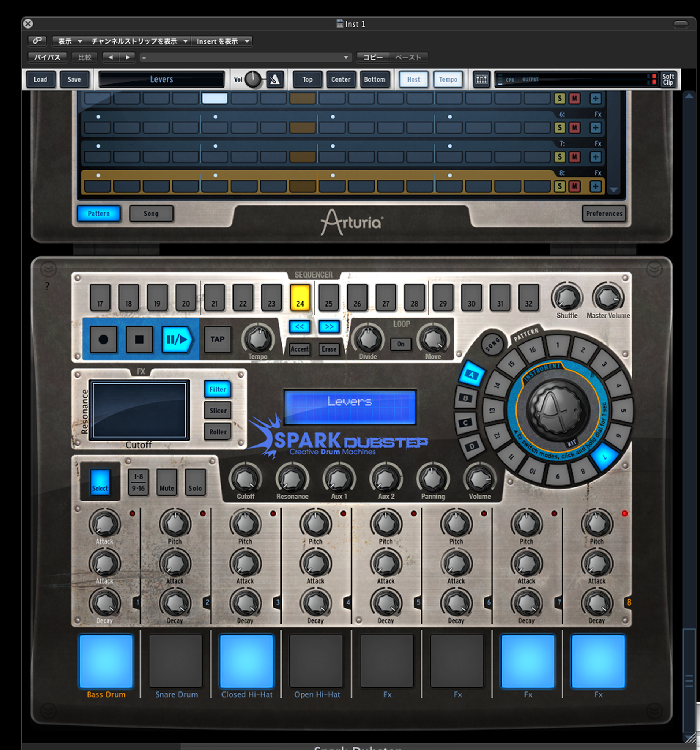Screen dimensions: 700x750
Task: Click sequencer step 17
Action: 100,298
